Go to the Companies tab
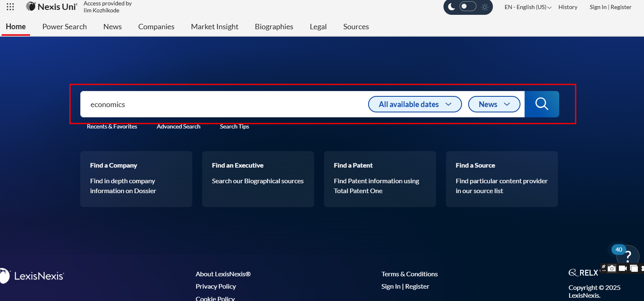644x301 pixels. pyautogui.click(x=156, y=27)
